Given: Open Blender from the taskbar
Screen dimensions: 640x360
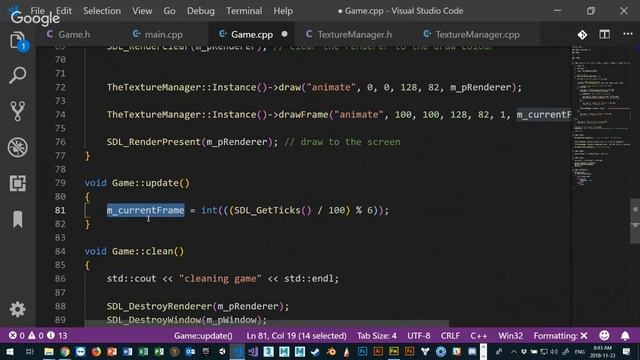Looking at the screenshot, I should point(331,351).
